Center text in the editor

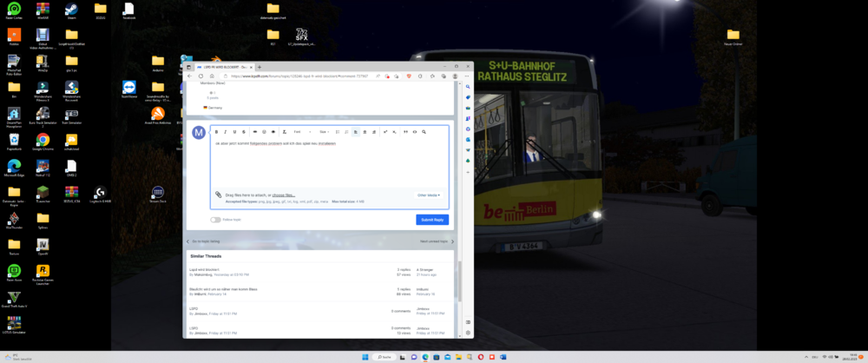(365, 132)
